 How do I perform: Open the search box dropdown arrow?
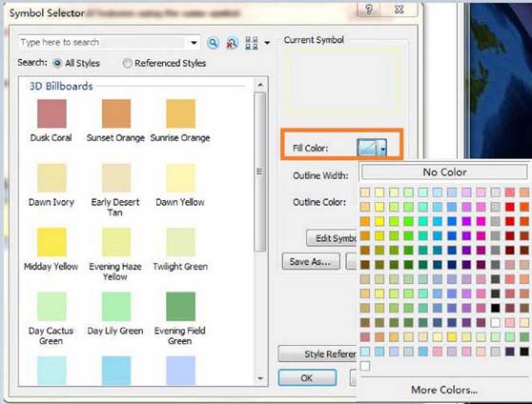[x=194, y=43]
